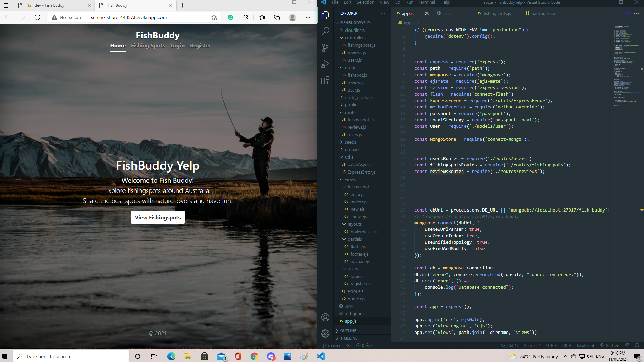Expand the node_modules folder
Image resolution: width=644 pixels, height=362 pixels.
(358, 97)
